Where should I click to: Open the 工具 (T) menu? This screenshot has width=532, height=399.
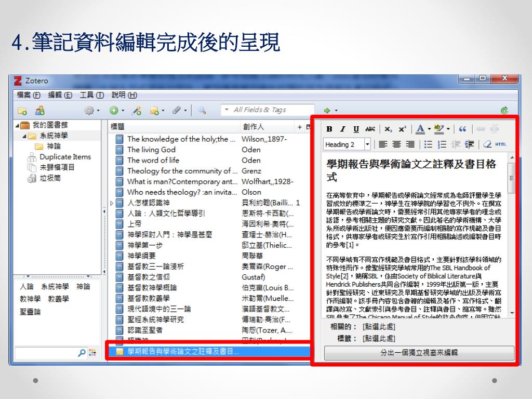[x=91, y=95]
